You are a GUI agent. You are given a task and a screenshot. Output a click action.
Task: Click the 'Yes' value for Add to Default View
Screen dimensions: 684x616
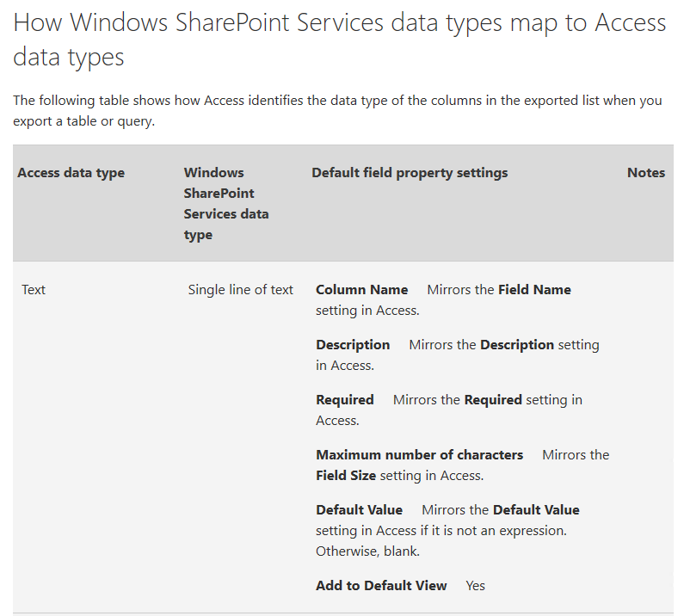(476, 586)
